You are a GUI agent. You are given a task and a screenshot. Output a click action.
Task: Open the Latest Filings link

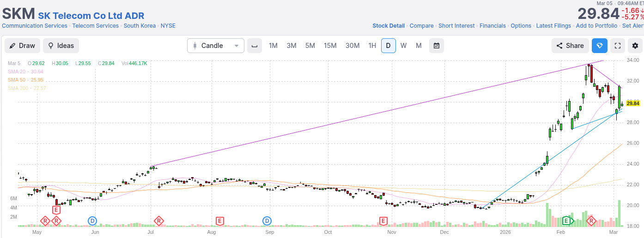[553, 26]
